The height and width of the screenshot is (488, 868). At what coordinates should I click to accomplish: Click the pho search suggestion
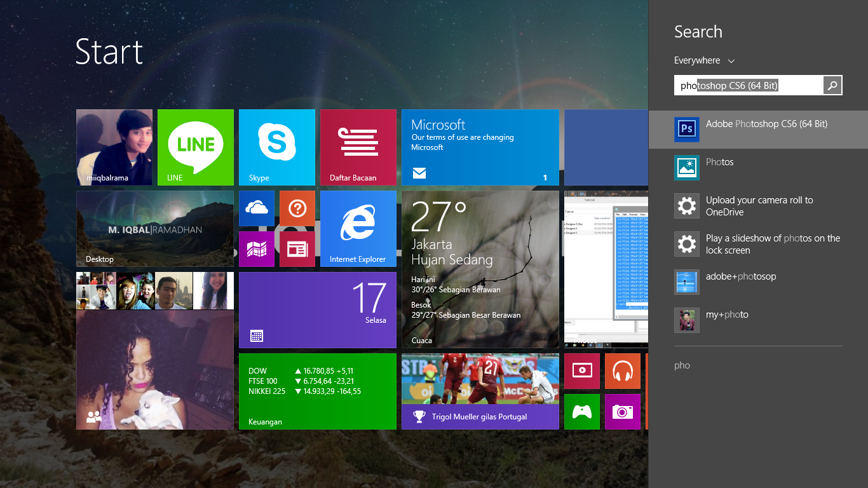pyautogui.click(x=682, y=365)
